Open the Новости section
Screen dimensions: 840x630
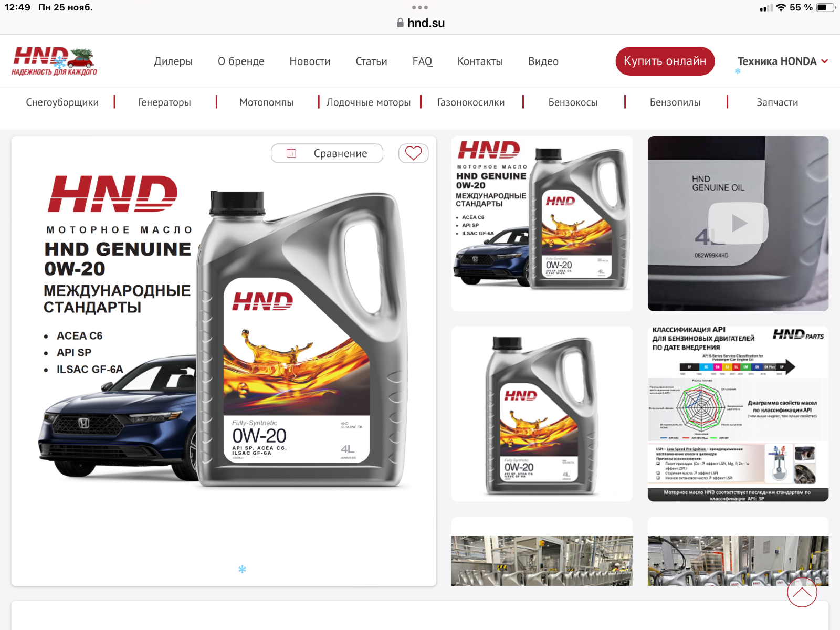pos(310,61)
